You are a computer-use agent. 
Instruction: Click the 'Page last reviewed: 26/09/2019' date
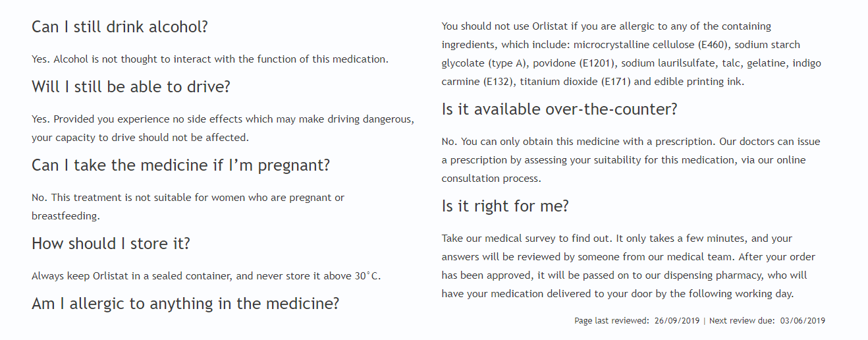pos(637,321)
